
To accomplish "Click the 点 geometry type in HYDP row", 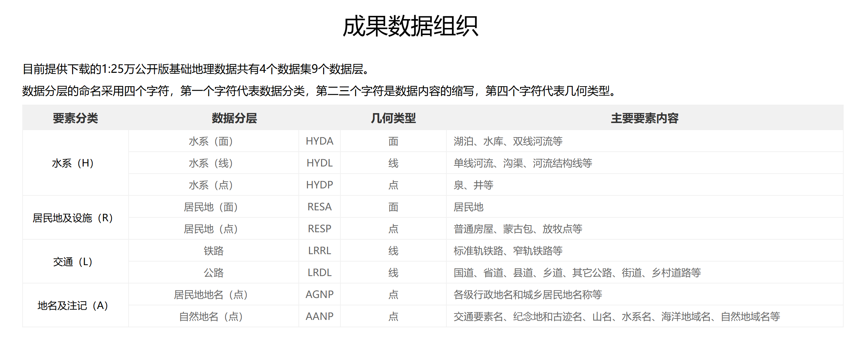I will click(x=393, y=185).
